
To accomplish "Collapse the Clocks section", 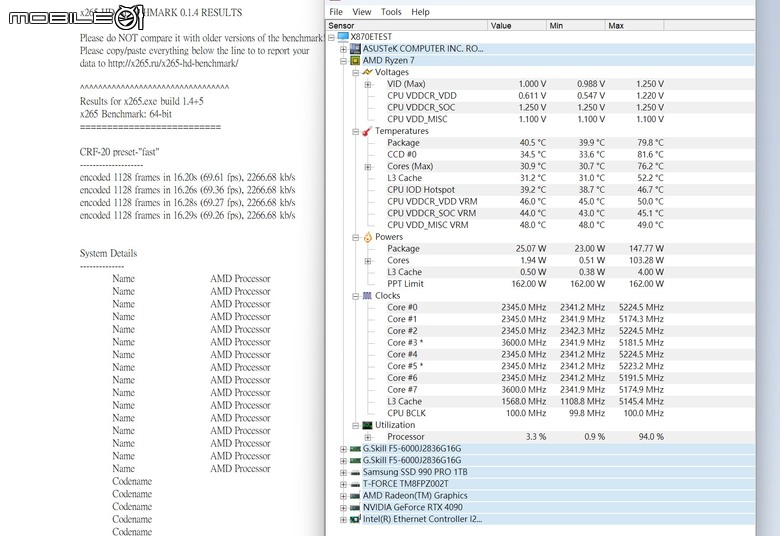I will pyautogui.click(x=355, y=296).
